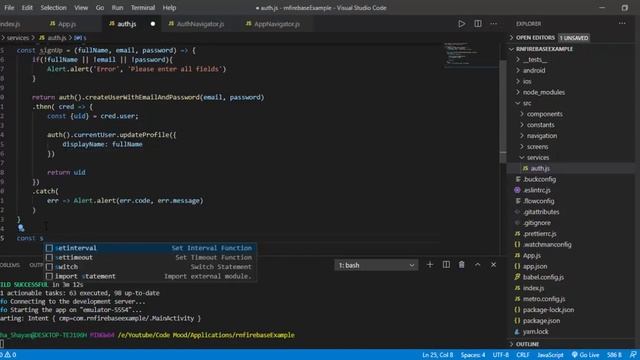Screen dimensions: 640x360
Task: Select the import statement suggestion
Action: pos(150,276)
